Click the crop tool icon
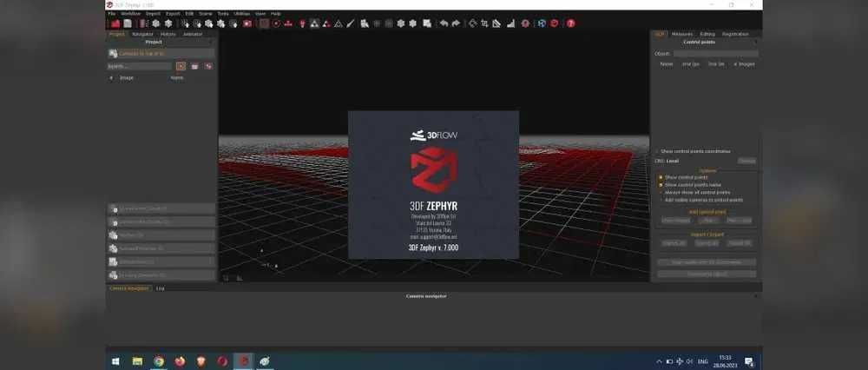Viewport: 868px width, 370px height. [x=484, y=23]
